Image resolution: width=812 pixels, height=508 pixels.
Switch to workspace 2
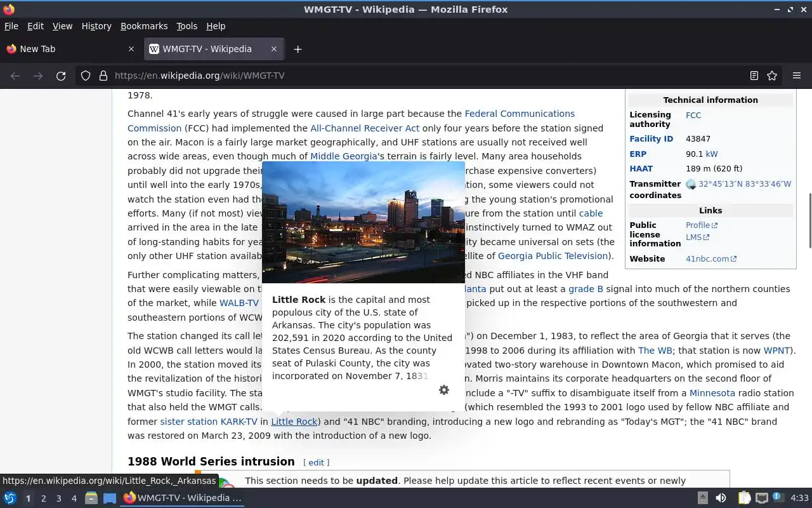point(43,498)
